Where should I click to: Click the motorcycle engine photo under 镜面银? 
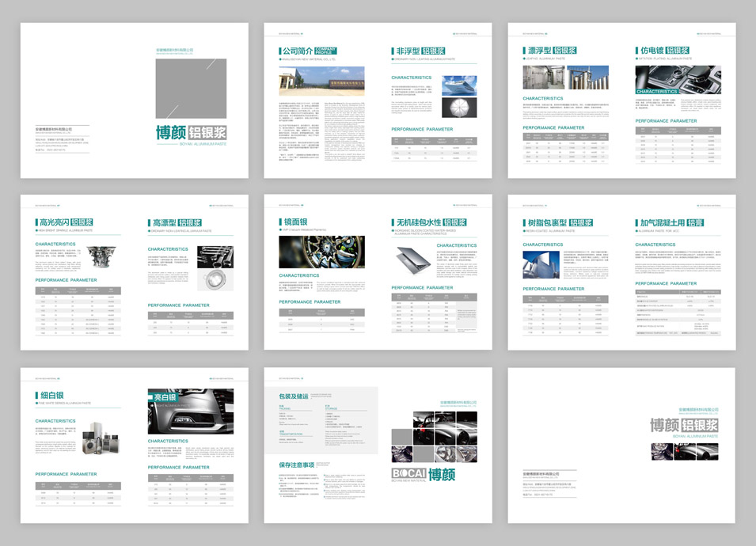coord(321,252)
